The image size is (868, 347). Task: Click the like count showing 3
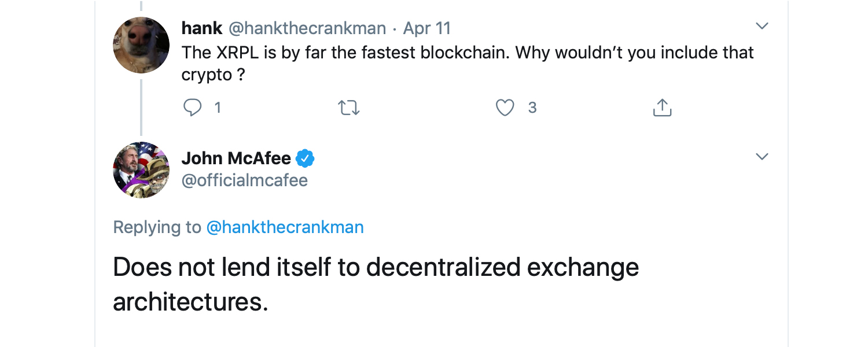(x=532, y=108)
